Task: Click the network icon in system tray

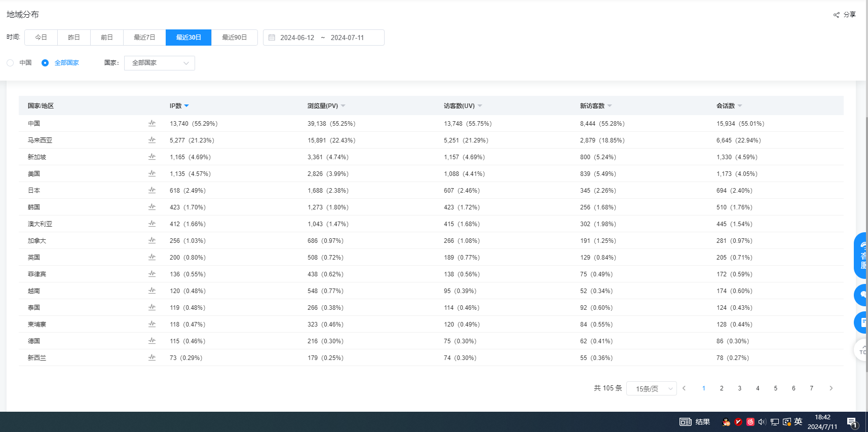Action: tap(775, 422)
